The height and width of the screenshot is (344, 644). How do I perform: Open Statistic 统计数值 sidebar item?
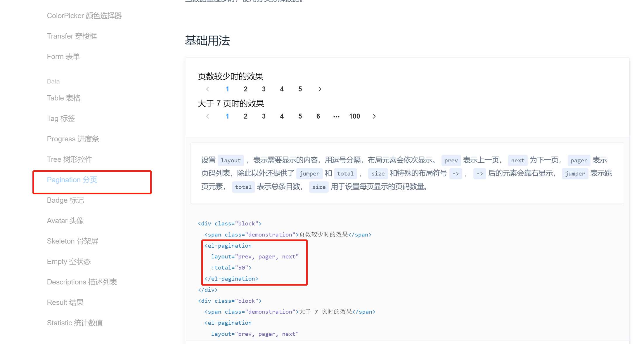click(75, 323)
